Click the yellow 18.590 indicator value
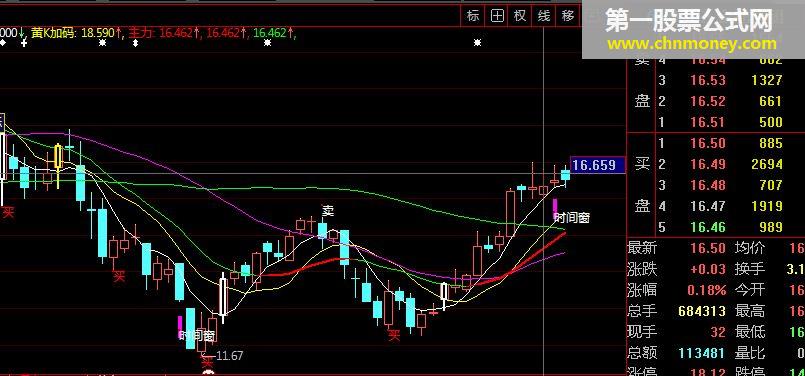Image resolution: width=805 pixels, height=376 pixels. [x=98, y=33]
